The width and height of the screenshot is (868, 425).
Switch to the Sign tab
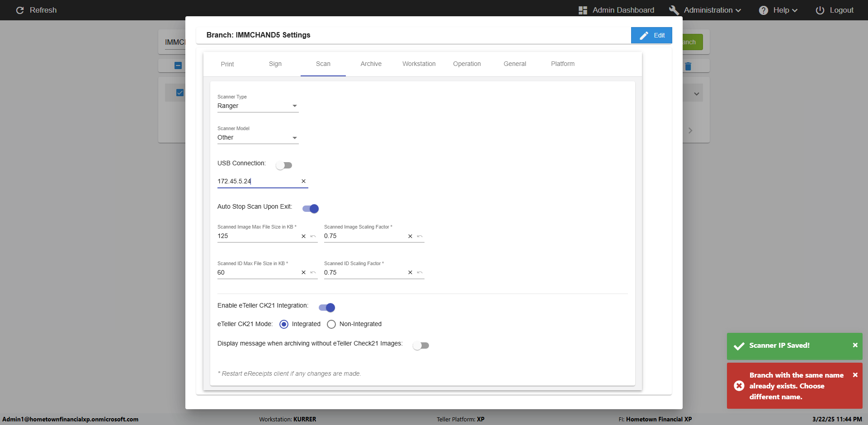coord(275,64)
